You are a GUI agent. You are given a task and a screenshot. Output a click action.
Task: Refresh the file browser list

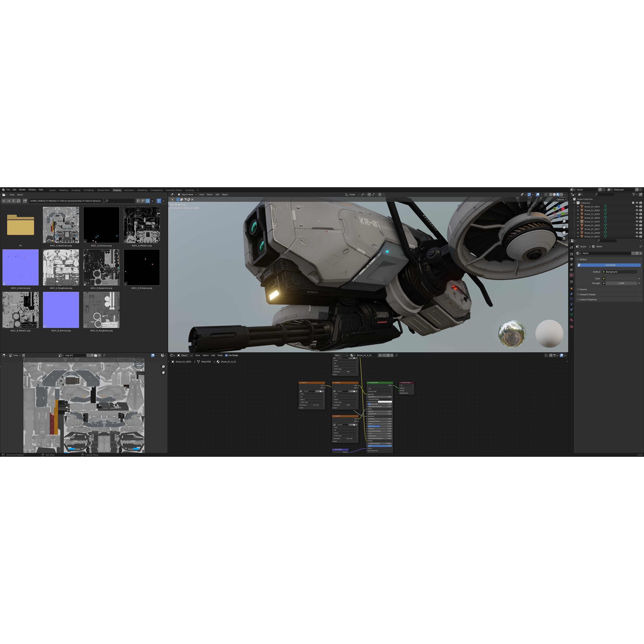point(19,201)
